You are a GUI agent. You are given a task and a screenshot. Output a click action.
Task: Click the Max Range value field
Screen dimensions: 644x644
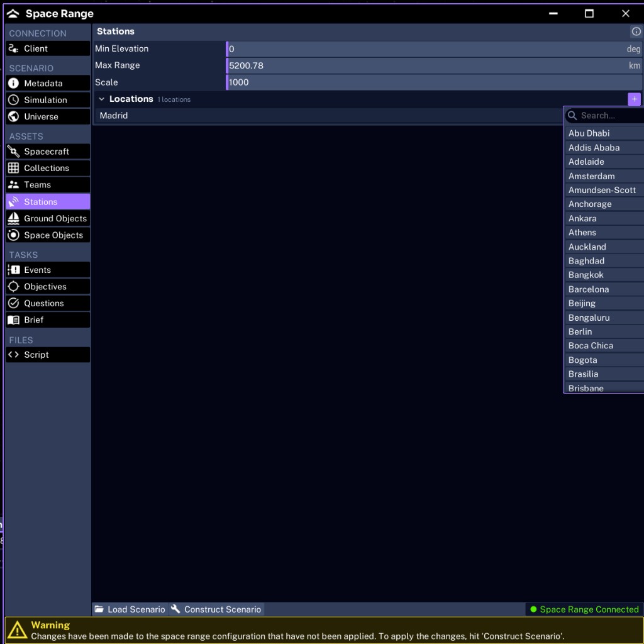[434, 65]
